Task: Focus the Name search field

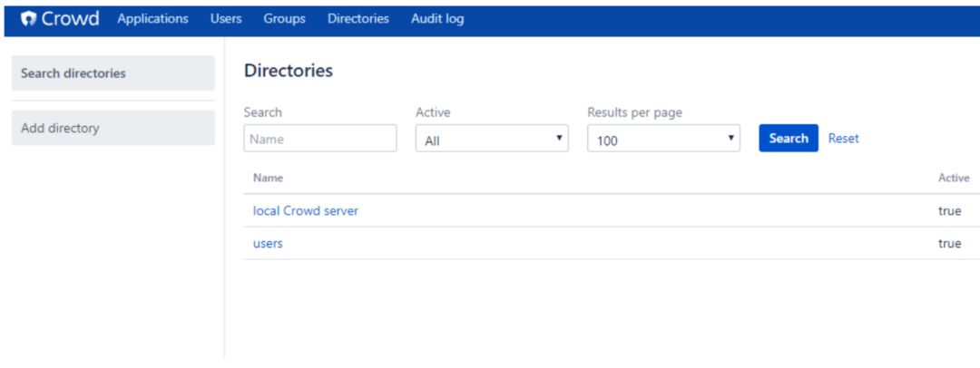Action: pos(320,138)
